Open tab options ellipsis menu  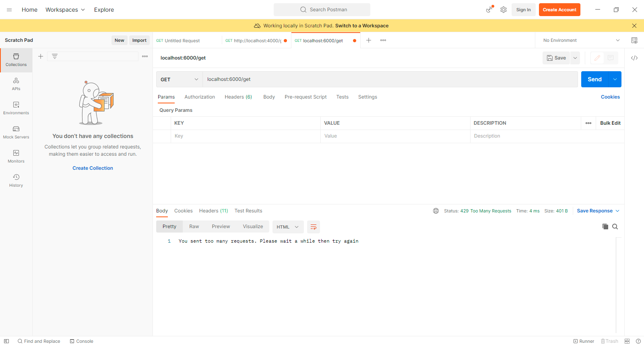point(383,40)
